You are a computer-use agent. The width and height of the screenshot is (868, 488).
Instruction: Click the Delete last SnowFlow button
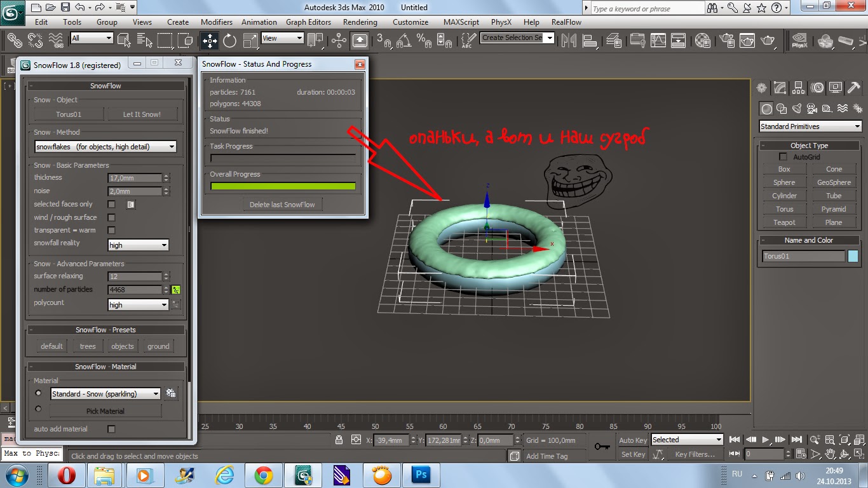(x=283, y=205)
